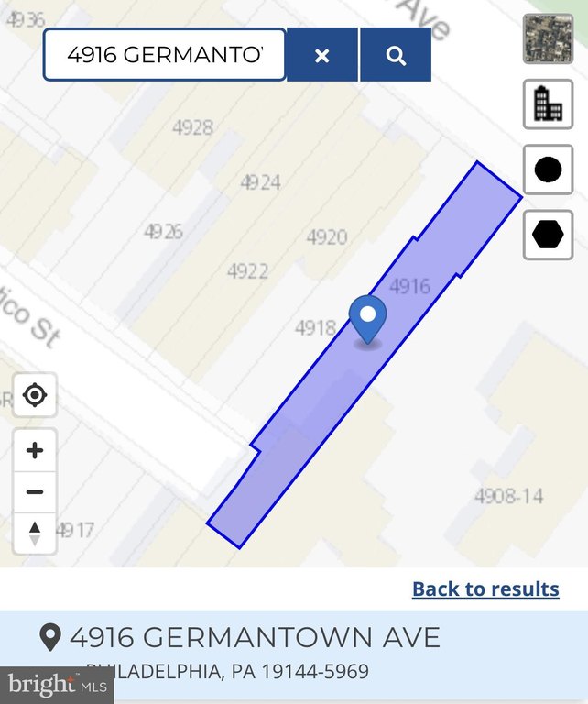Click the magnifying glass search button

(x=396, y=55)
